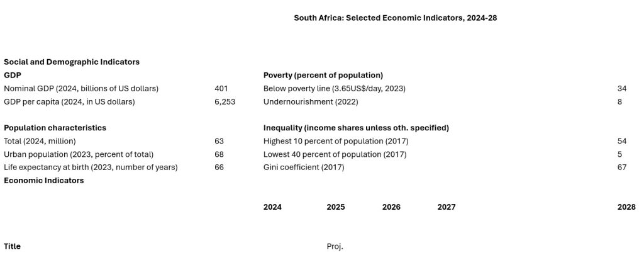
Task: Click the Economic Indicators heading
Action: pos(44,181)
